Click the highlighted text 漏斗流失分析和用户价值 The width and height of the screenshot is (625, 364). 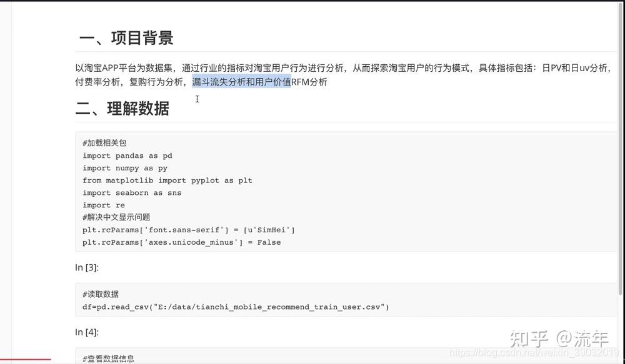pyautogui.click(x=241, y=82)
